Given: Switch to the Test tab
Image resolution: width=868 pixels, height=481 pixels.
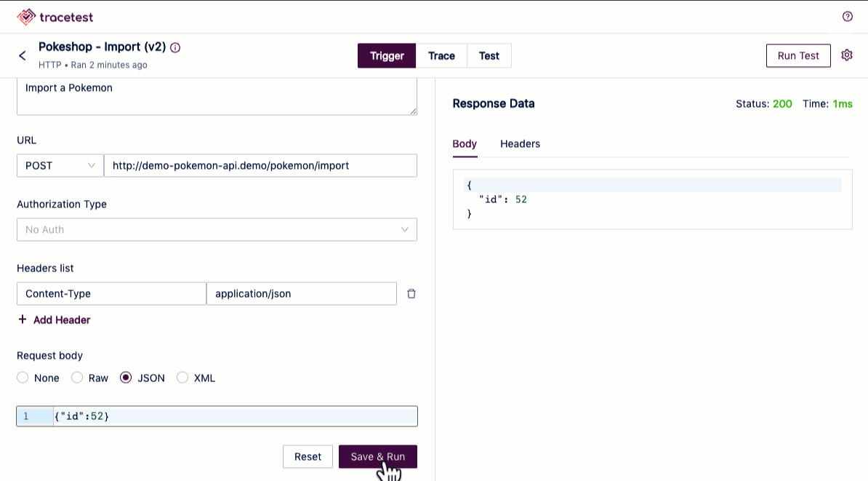Looking at the screenshot, I should pos(489,55).
